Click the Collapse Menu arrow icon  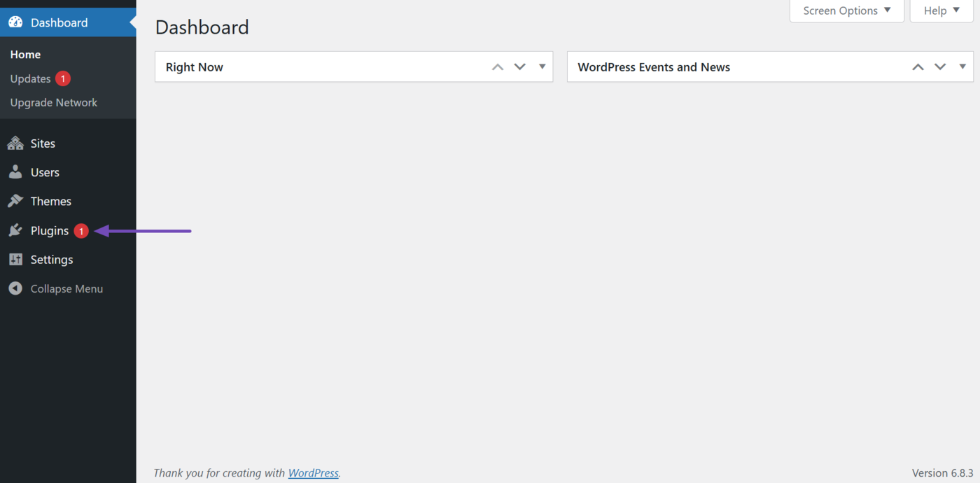pos(15,288)
